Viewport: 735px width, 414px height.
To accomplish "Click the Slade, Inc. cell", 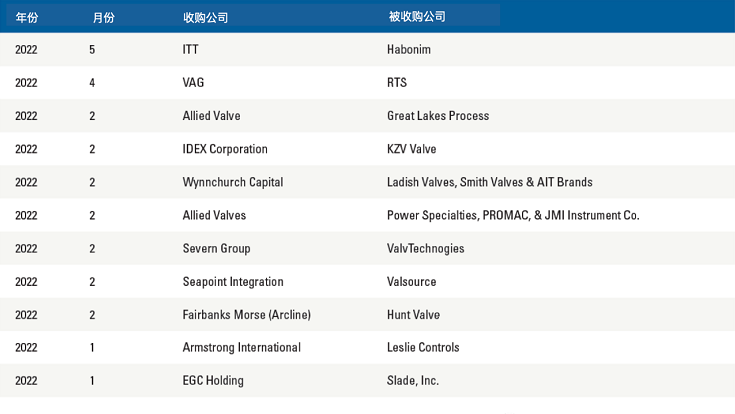I will (413, 381).
